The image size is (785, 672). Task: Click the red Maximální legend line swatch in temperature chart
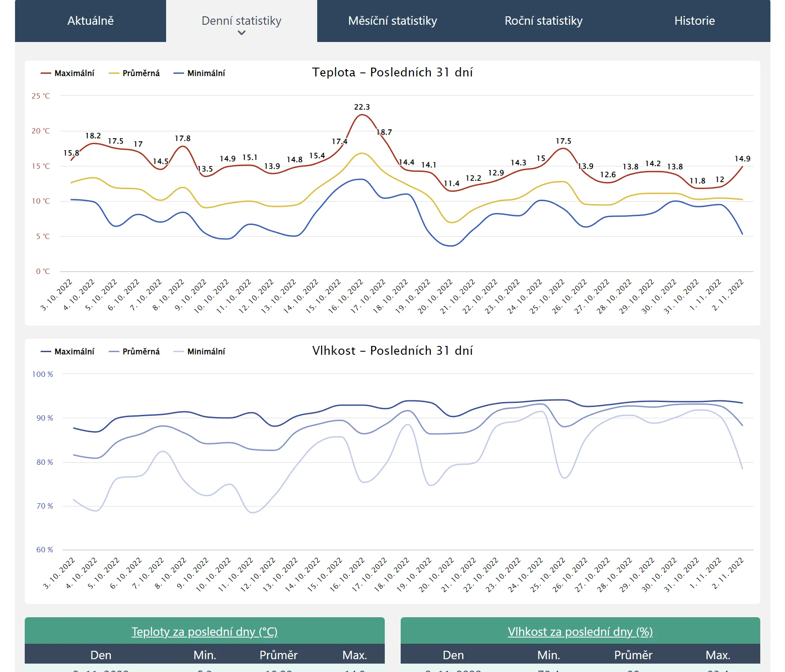[x=46, y=73]
